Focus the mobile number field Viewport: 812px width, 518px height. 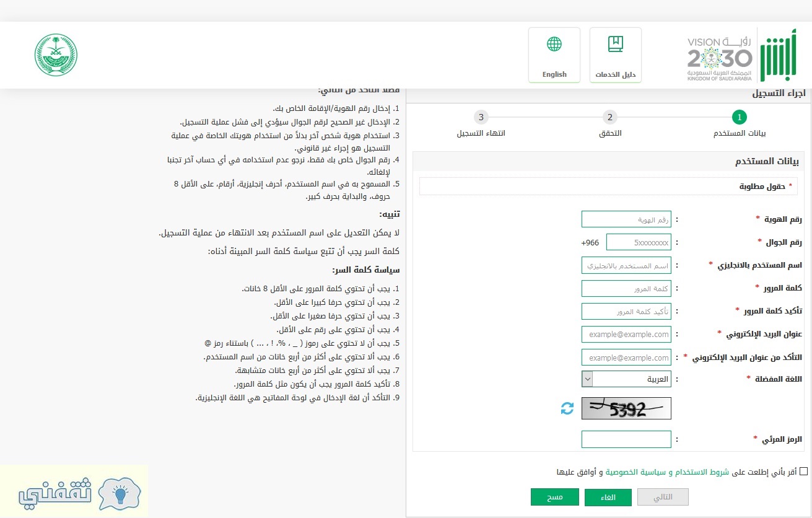[639, 242]
